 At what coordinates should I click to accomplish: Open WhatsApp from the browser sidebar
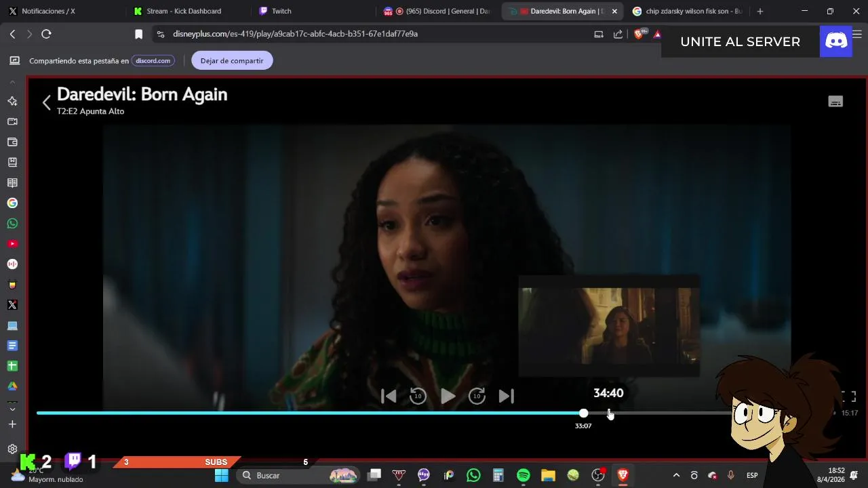click(x=12, y=223)
